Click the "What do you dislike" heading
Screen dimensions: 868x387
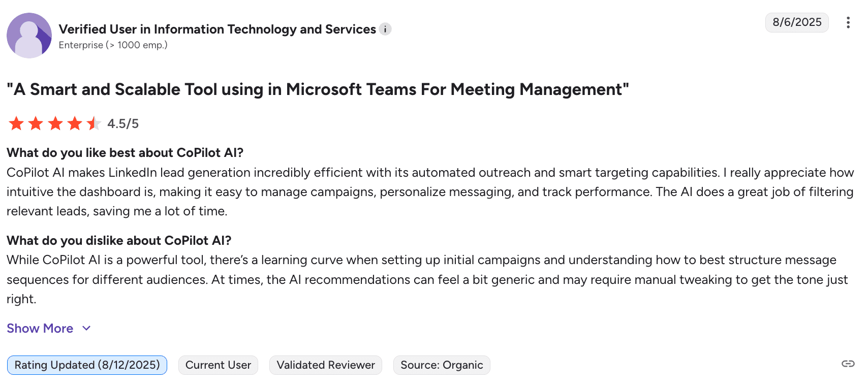point(119,241)
